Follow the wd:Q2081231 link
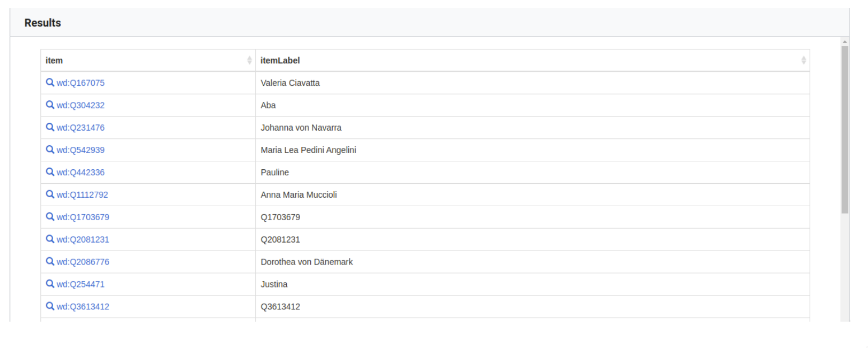Screen dimensions: 868x348 (82, 240)
